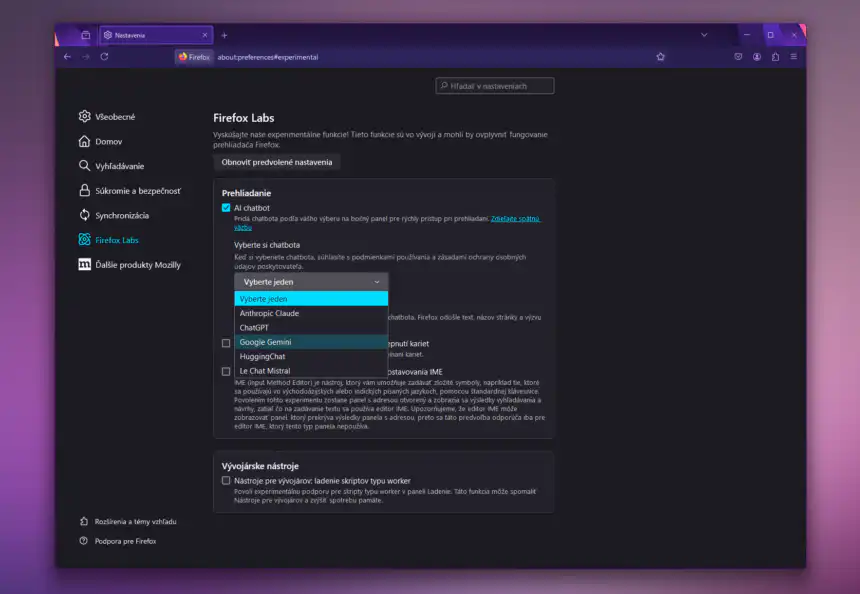
Task: Enable the IME experiment checkbox
Action: (225, 373)
